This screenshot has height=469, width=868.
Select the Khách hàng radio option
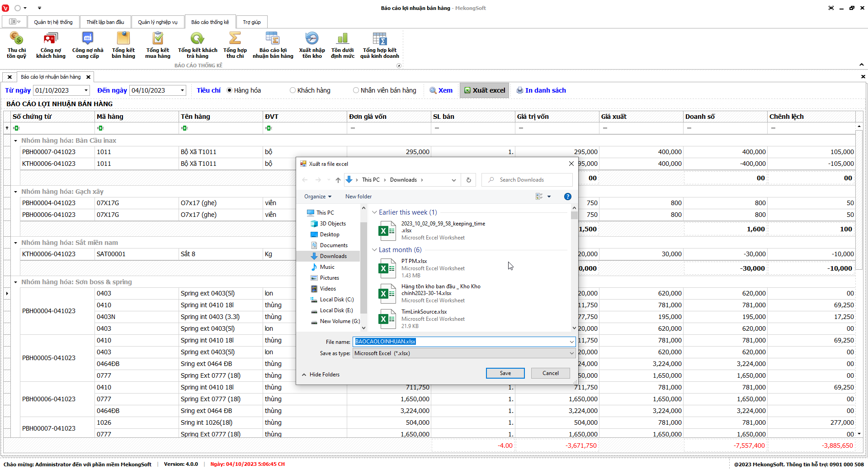[x=293, y=90]
